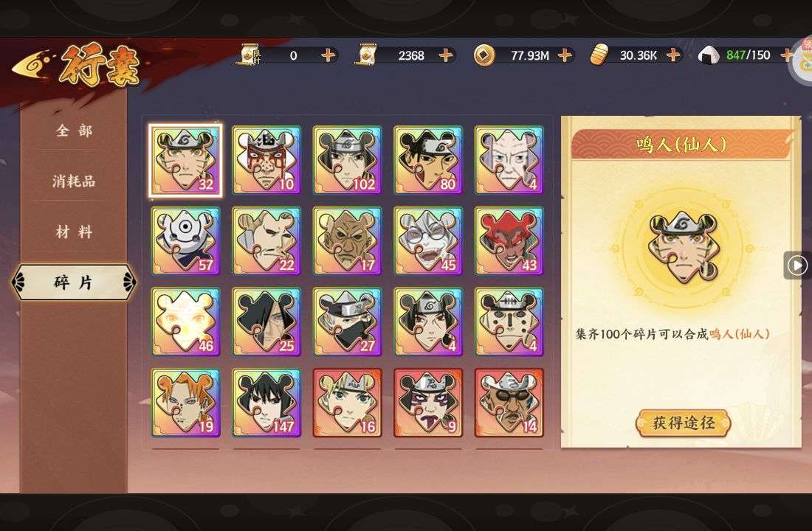The image size is (812, 531).
Task: Switch to the 全部 tab
Action: coord(74,131)
